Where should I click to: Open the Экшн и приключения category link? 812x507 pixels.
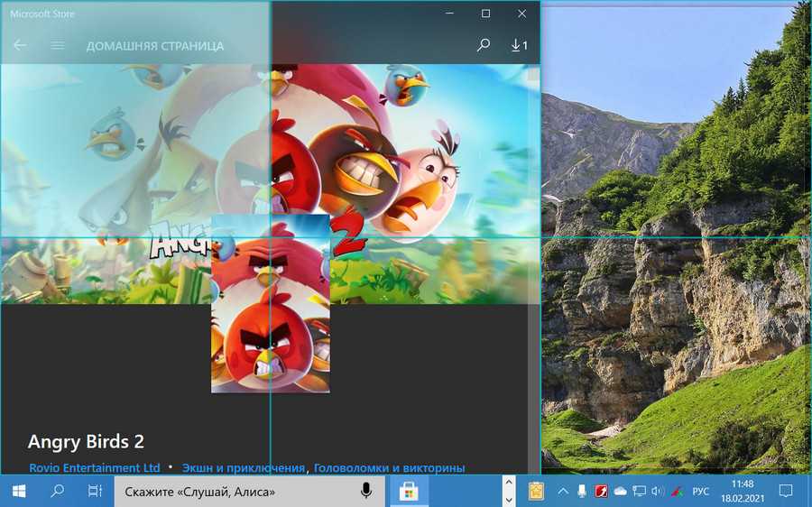[243, 468]
